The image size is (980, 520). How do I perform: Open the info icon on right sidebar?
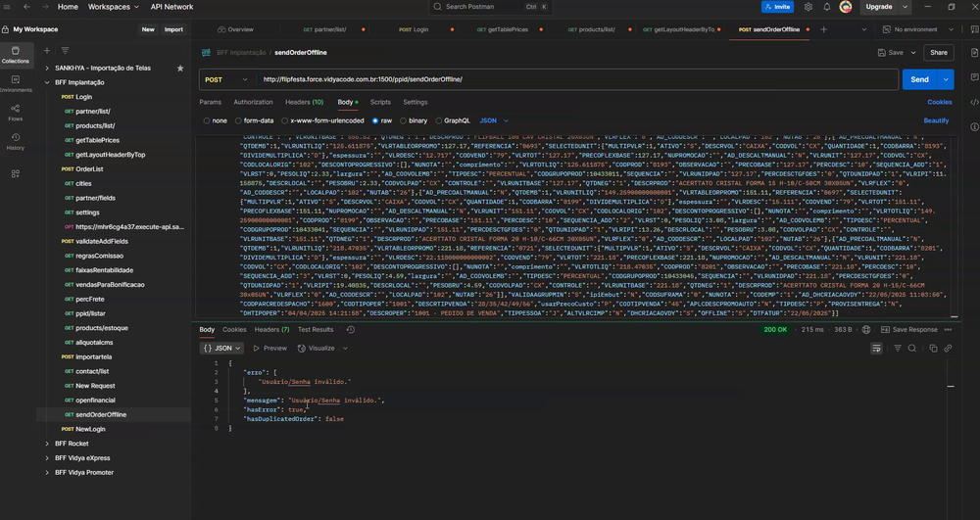click(974, 126)
